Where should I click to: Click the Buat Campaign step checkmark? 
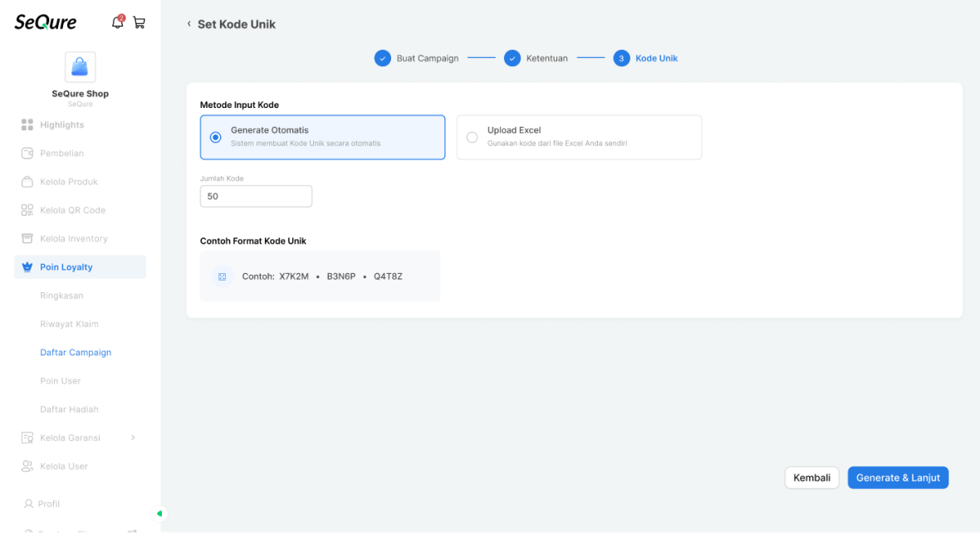[x=383, y=58]
